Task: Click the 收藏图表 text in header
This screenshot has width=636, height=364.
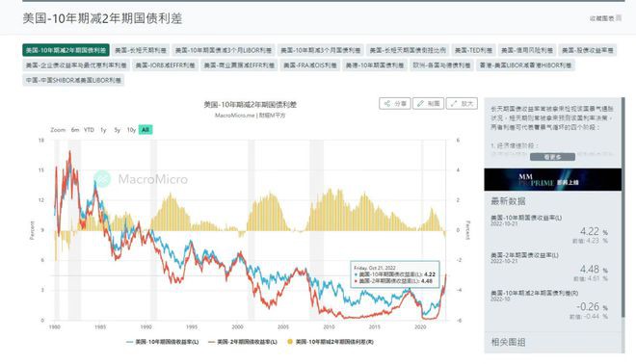Action: (x=602, y=18)
